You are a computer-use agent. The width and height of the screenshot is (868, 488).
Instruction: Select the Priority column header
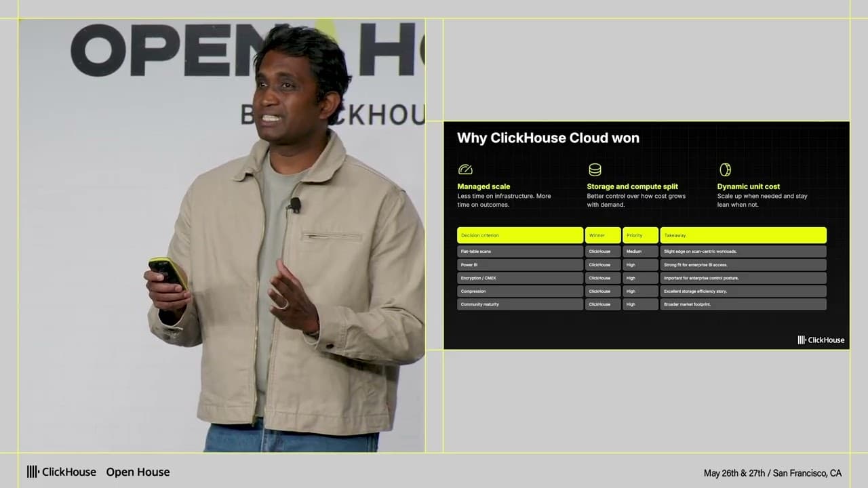(x=640, y=235)
